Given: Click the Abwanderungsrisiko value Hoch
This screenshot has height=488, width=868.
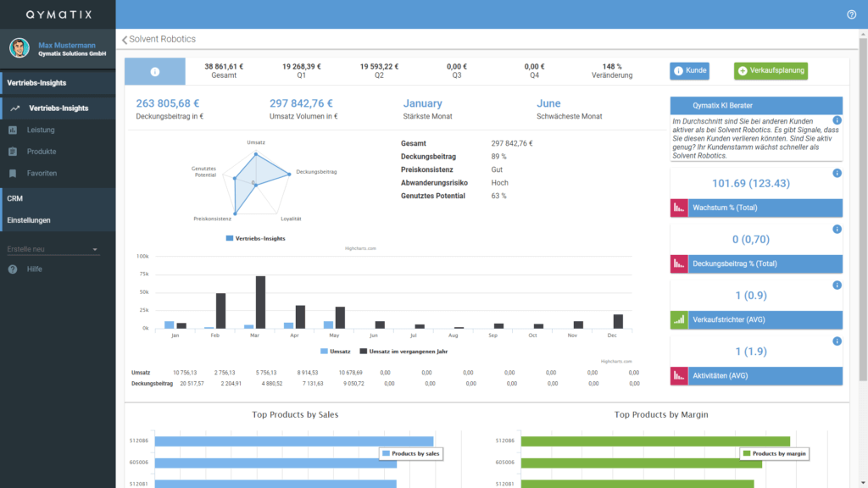Looking at the screenshot, I should [499, 183].
